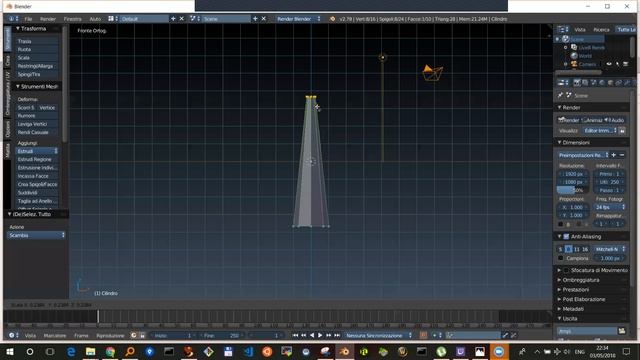The image size is (640, 360).
Task: Delete the Default screen layout with X icon
Action: point(182,19)
